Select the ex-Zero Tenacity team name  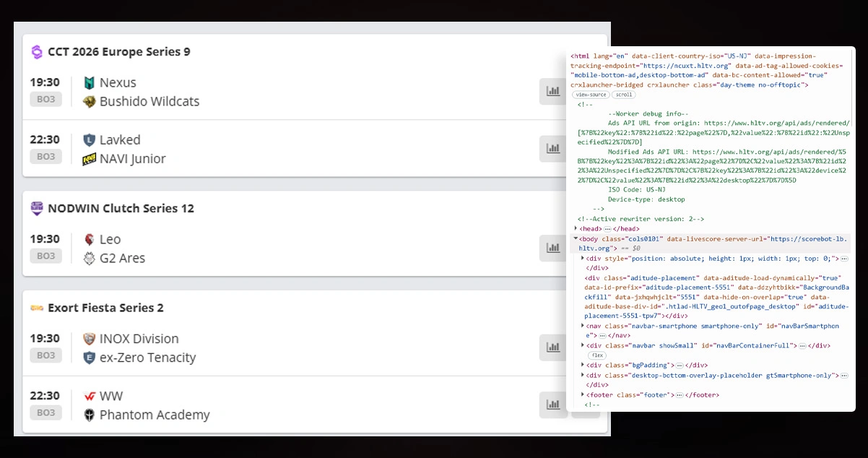click(148, 358)
